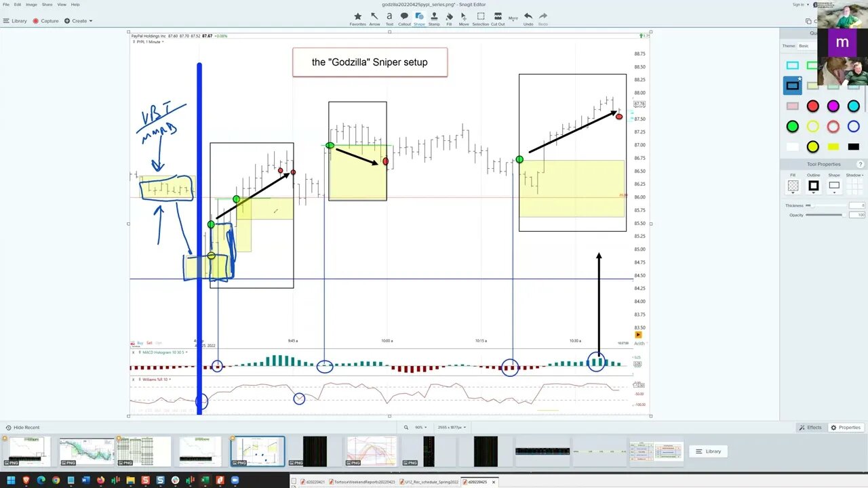Open Google Chrome from the taskbar
The image size is (868, 488).
tap(56, 481)
